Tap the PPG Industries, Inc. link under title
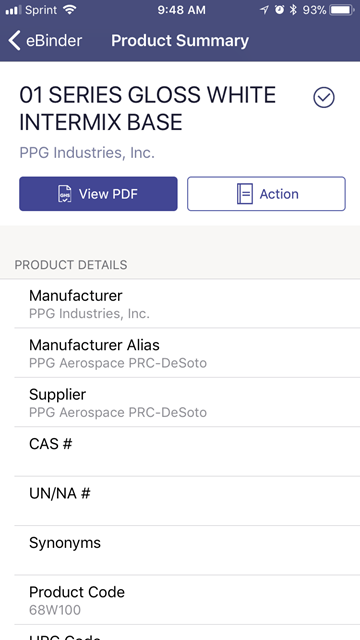Image resolution: width=360 pixels, height=640 pixels. pyautogui.click(x=87, y=153)
